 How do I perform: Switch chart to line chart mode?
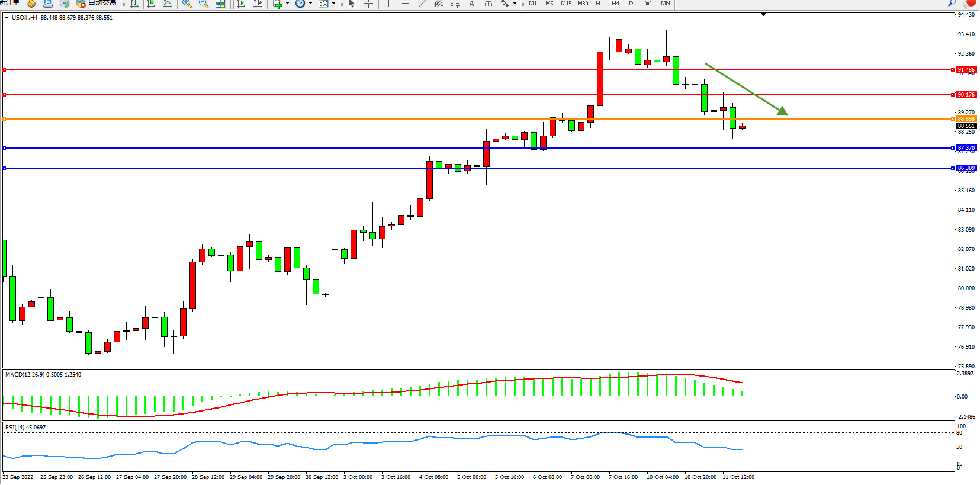[168, 4]
